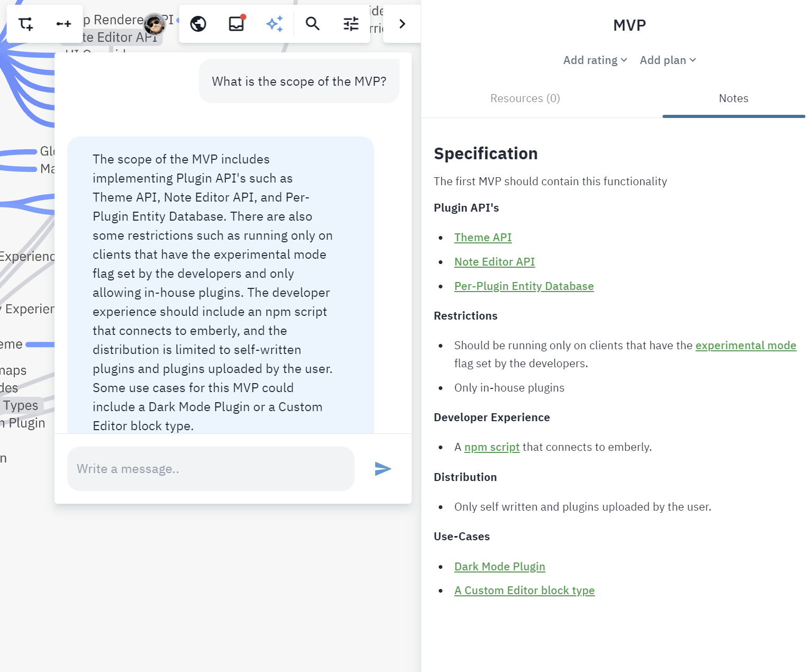
Task: Click the Developer Experience subheading
Action: (x=492, y=417)
